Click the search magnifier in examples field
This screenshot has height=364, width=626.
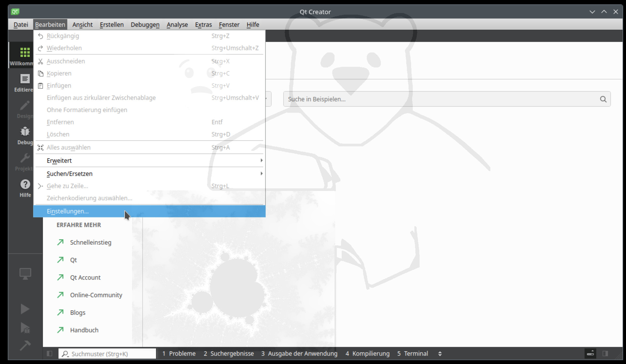click(603, 99)
